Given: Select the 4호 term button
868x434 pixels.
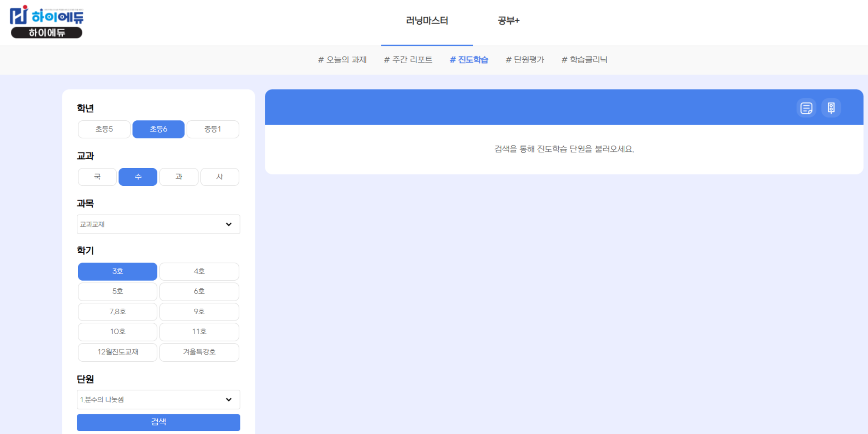Looking at the screenshot, I should [x=199, y=272].
